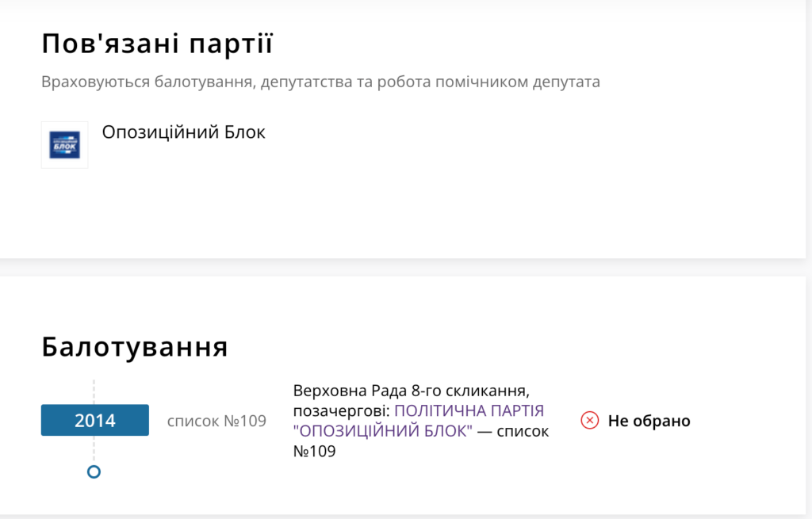Viewport: 812px width, 519px height.
Task: Click the dashed timeline line below 2014
Action: tap(94, 448)
